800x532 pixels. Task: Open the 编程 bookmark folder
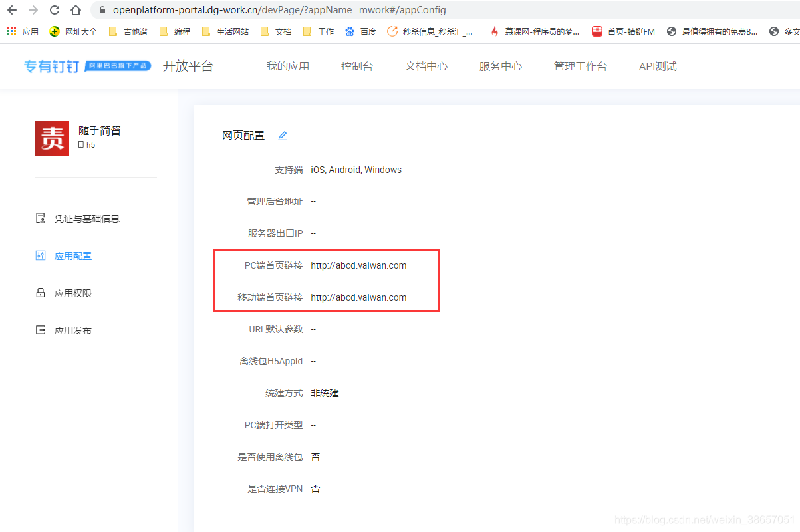pyautogui.click(x=175, y=31)
